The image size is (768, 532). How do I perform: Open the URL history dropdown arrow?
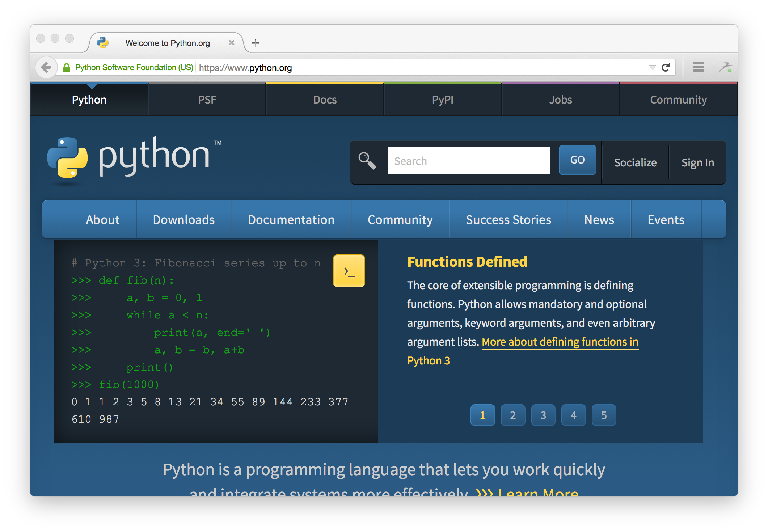pos(652,68)
